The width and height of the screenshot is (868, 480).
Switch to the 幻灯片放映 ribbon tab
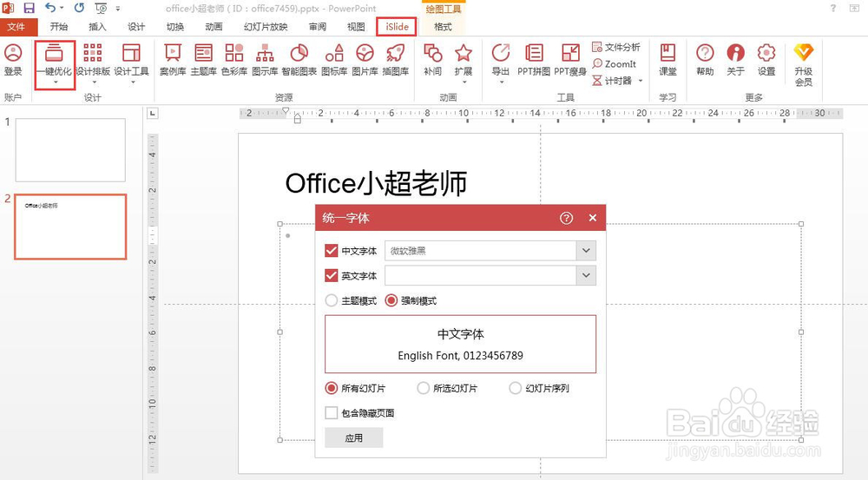(x=266, y=27)
